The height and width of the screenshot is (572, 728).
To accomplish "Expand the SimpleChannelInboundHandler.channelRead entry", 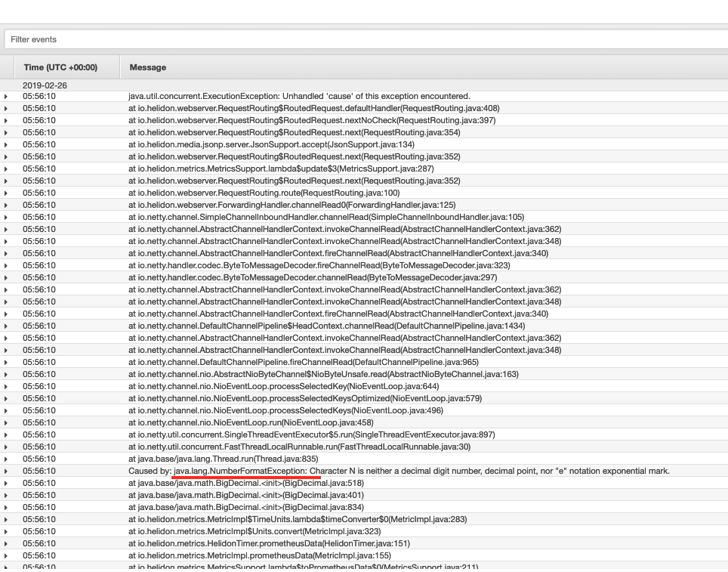I will pos(8,217).
